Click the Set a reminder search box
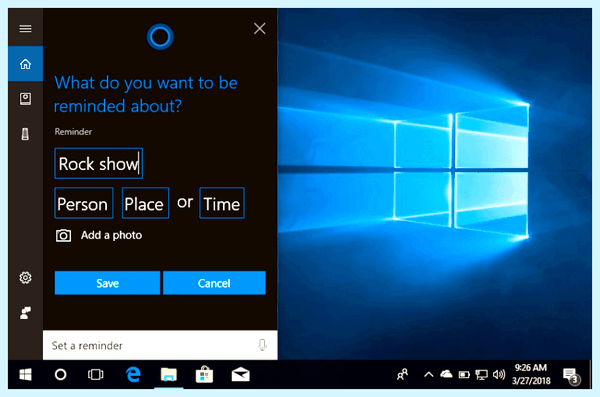 pyautogui.click(x=160, y=345)
